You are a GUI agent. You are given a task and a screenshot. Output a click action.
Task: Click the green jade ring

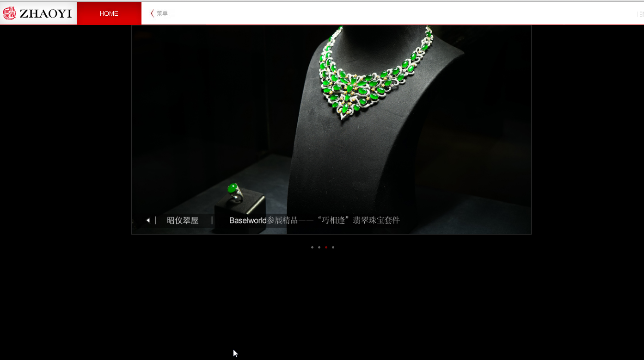[x=233, y=190]
